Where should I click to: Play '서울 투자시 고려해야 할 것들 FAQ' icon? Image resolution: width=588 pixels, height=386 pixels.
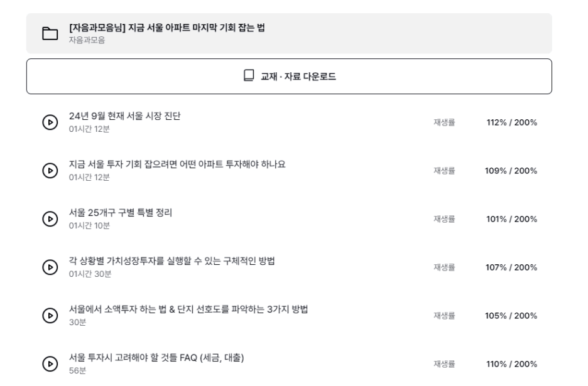click(x=50, y=364)
